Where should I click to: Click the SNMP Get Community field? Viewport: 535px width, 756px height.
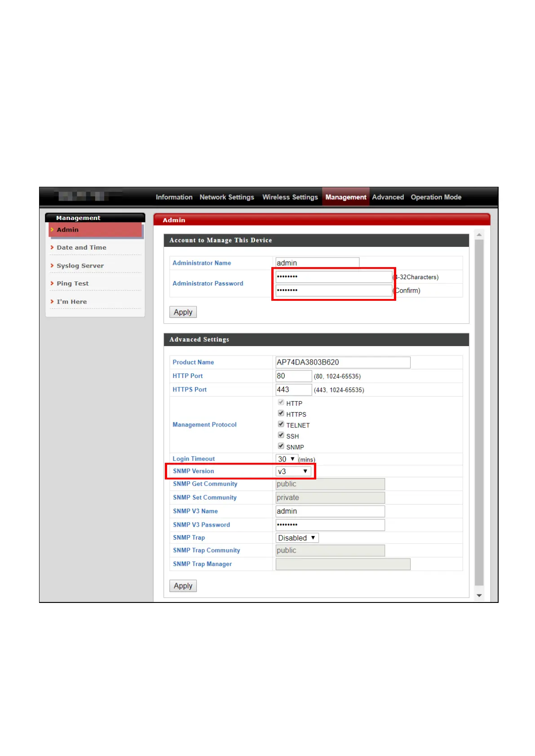tap(330, 484)
